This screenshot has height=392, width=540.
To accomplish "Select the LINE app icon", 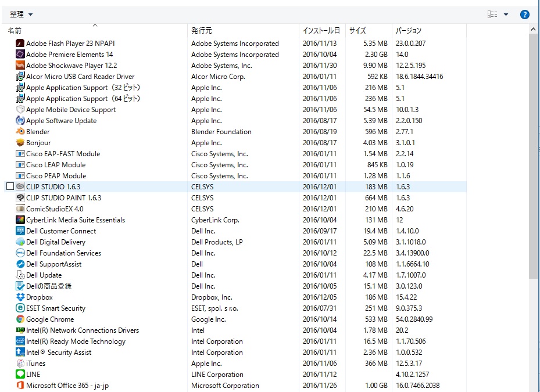I will point(20,375).
